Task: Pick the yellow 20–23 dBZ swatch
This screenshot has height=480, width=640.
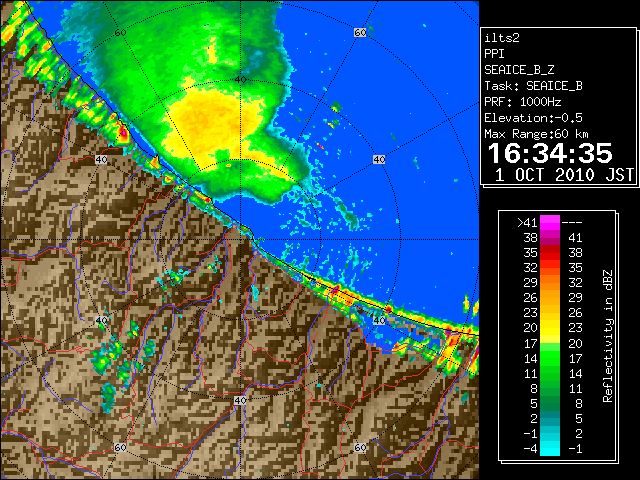Action: tap(550, 328)
